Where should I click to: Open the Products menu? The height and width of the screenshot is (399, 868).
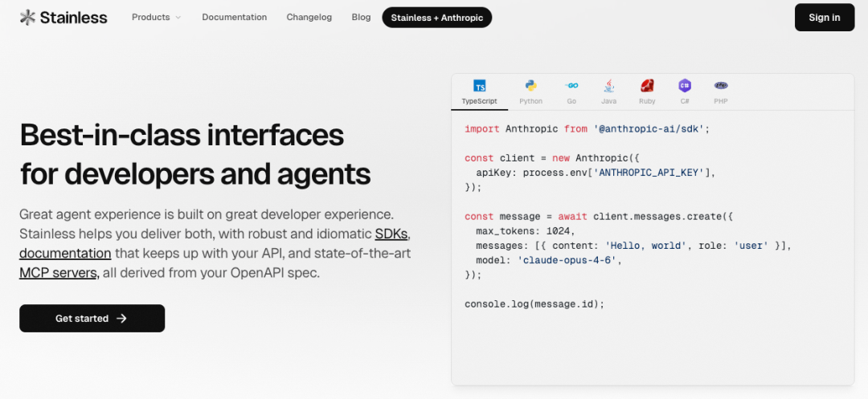[x=157, y=17]
